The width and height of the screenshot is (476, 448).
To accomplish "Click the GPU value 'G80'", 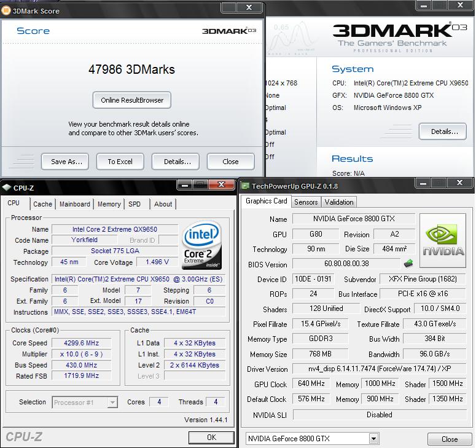I will [316, 234].
